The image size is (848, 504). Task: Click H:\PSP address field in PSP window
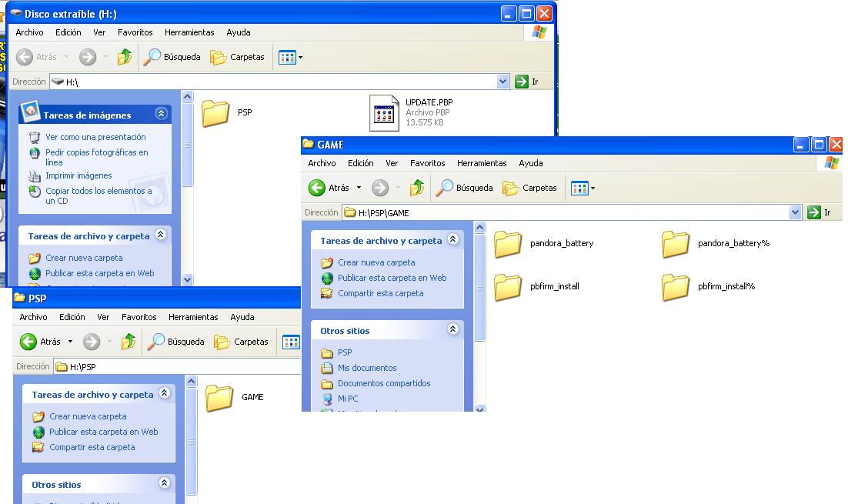178,366
